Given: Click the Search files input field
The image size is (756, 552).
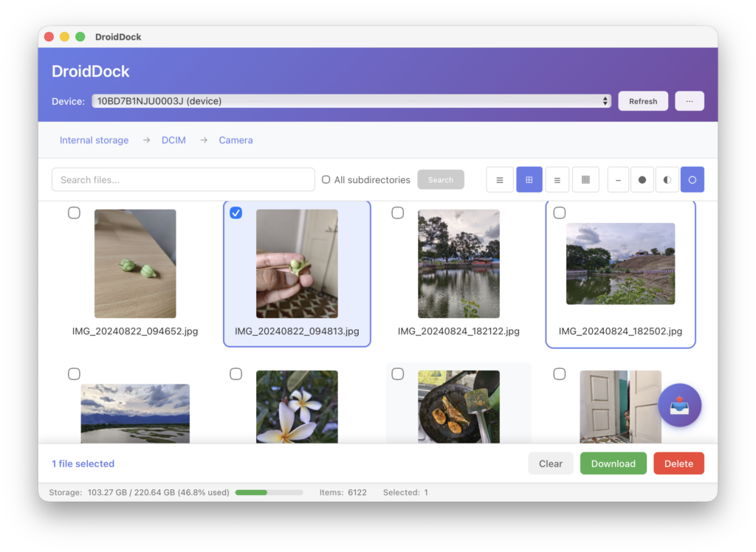Looking at the screenshot, I should (183, 179).
